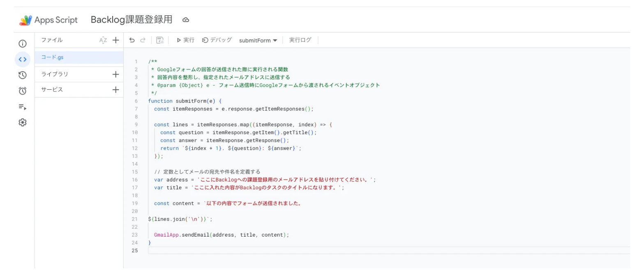Add a new file with plus icon
The image size is (644, 274).
tap(116, 40)
